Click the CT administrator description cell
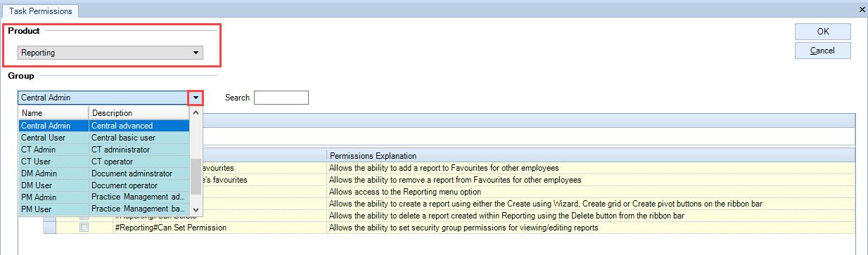The image size is (868, 255). click(139, 150)
